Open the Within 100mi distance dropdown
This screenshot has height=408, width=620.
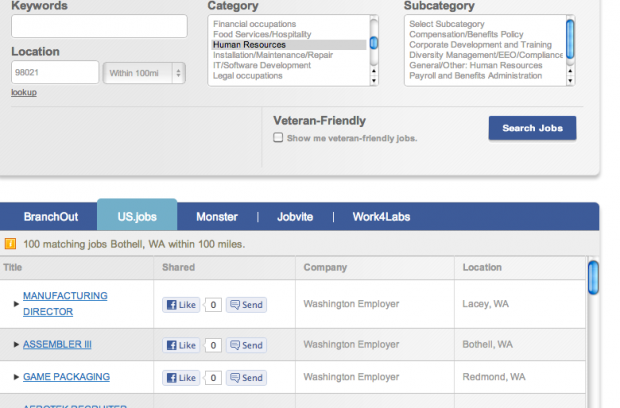tap(144, 73)
